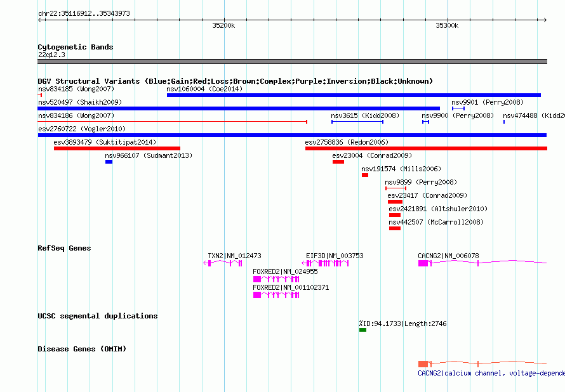Image resolution: width=565 pixels, height=392 pixels.
Task: Click the esv2421891 (Altshuler2010) label
Action: click(438, 209)
